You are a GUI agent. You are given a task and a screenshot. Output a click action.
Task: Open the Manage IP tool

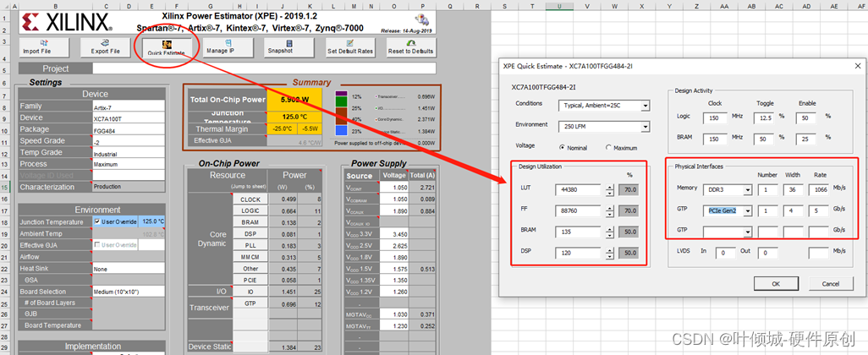click(228, 47)
